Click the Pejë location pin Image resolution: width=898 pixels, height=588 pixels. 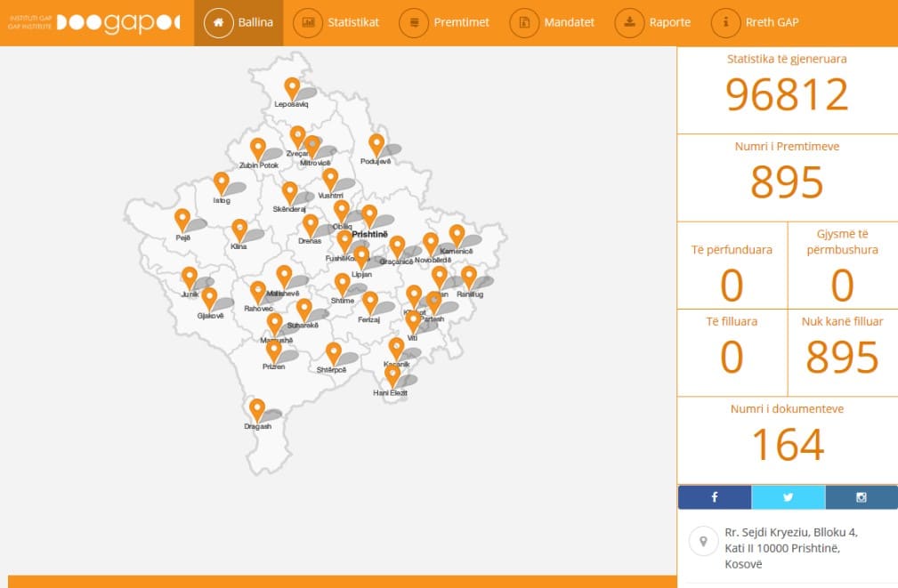click(182, 219)
